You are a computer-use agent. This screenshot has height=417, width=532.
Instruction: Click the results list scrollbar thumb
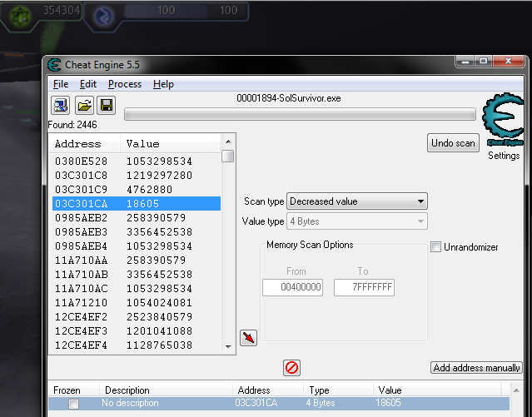click(227, 156)
